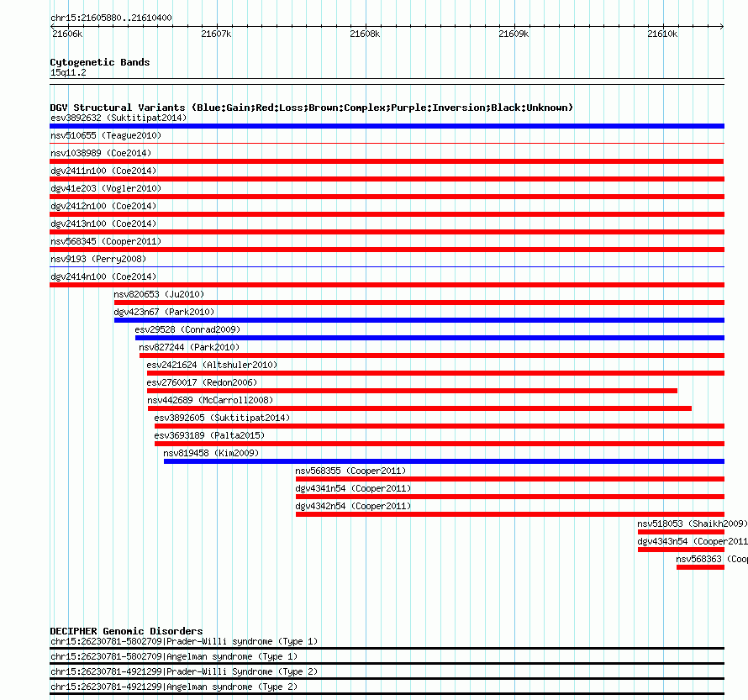
Task: Select the nsv1038989 (Coe2014) variant label
Action: [x=101, y=153]
